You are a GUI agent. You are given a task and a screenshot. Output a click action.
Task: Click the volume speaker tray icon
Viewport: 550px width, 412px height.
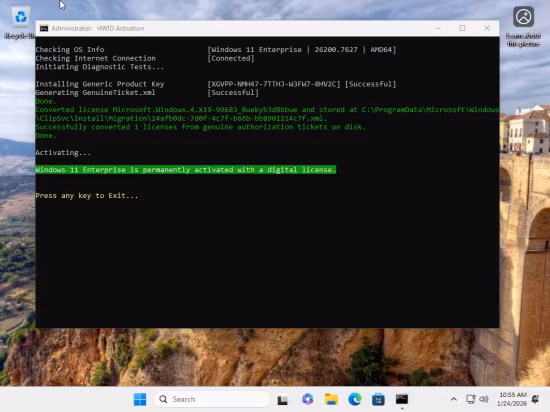[x=484, y=399]
